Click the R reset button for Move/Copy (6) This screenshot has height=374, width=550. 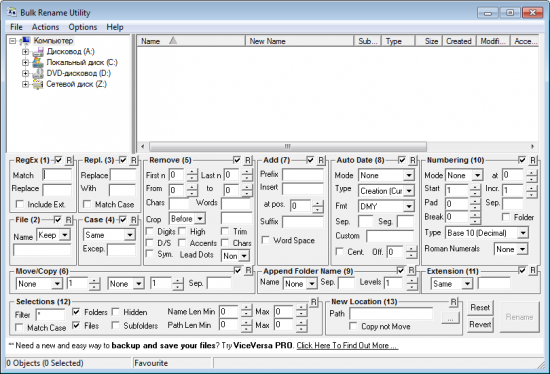(248, 271)
